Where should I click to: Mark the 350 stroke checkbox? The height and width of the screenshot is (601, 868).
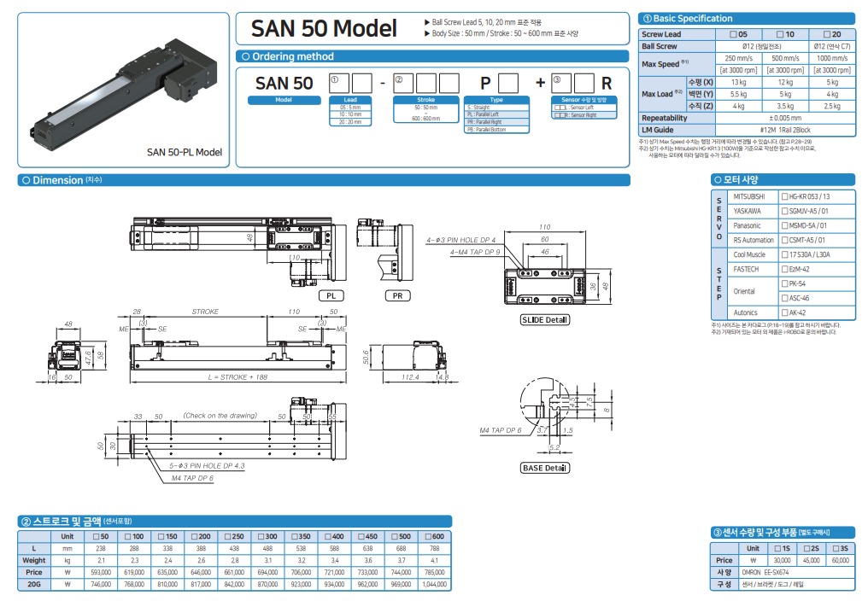(x=294, y=536)
